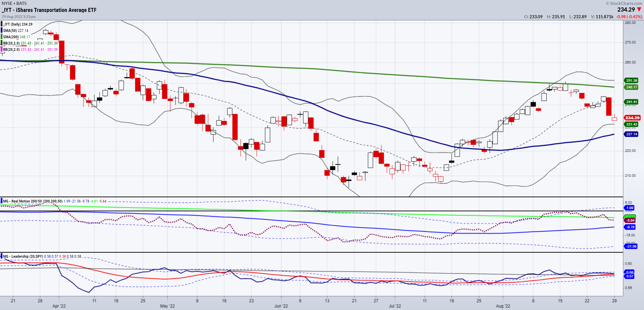Click the StockCharts.com copyright link
This screenshot has height=310, width=644.
click(624, 3)
